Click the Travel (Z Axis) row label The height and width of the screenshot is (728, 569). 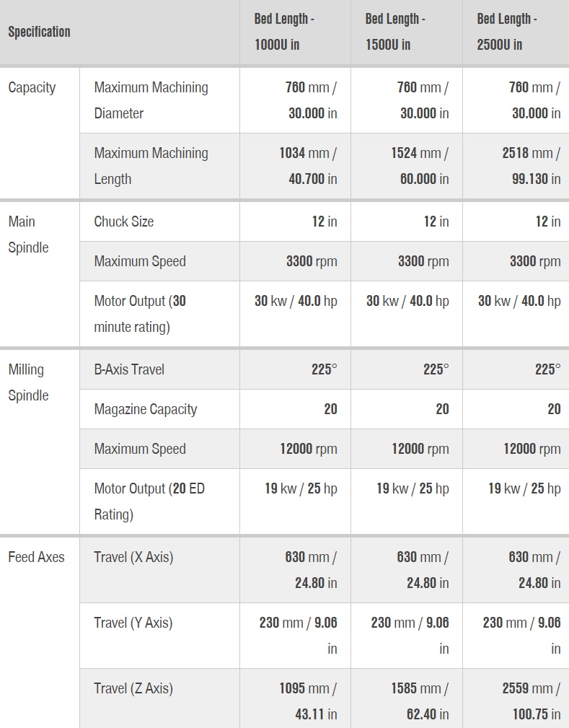(x=133, y=688)
